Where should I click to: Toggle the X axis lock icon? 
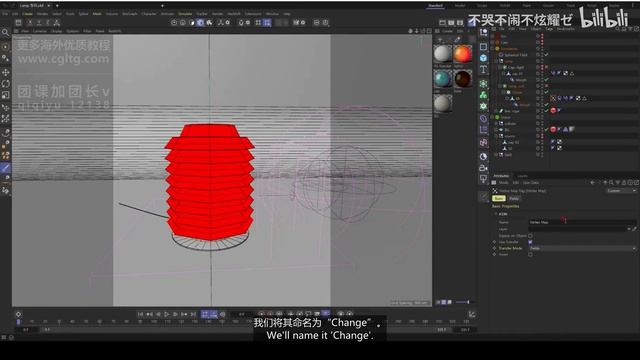pyautogui.click(x=30, y=22)
